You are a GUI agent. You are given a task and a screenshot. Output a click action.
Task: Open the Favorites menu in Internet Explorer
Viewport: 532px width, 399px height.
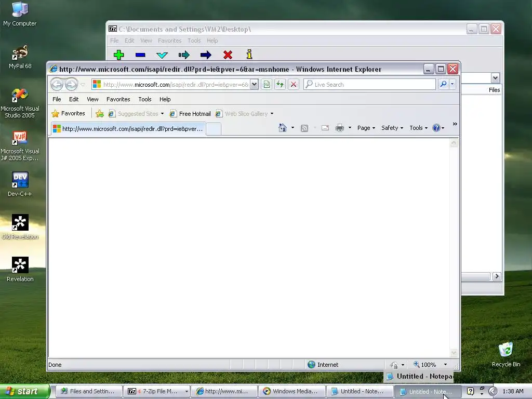click(118, 99)
